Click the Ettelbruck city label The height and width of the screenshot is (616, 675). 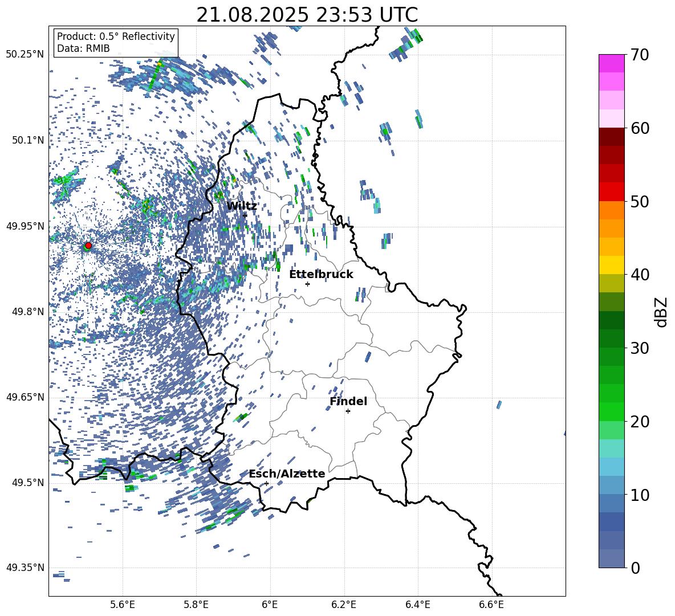(x=321, y=275)
